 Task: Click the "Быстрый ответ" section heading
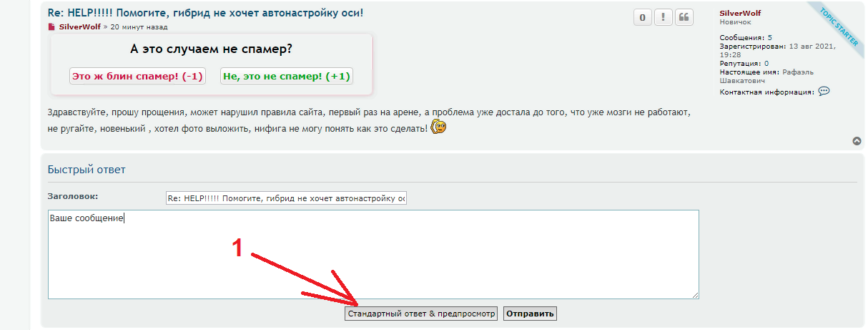click(87, 170)
